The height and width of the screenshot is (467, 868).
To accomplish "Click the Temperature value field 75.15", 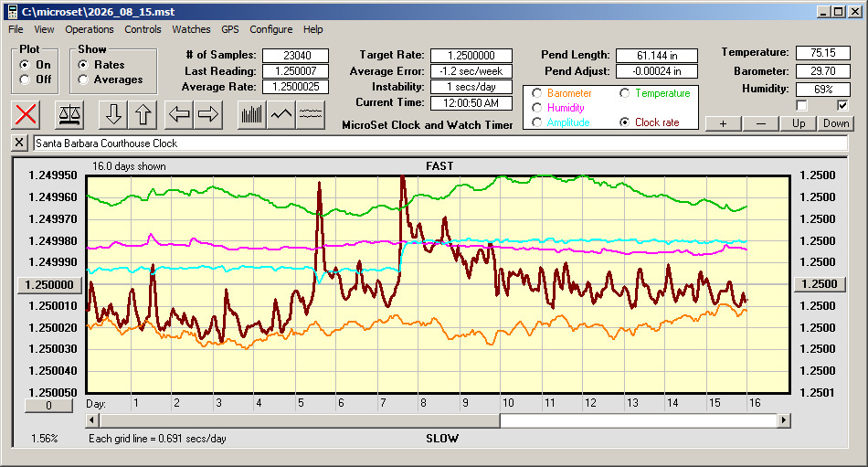I will point(822,53).
